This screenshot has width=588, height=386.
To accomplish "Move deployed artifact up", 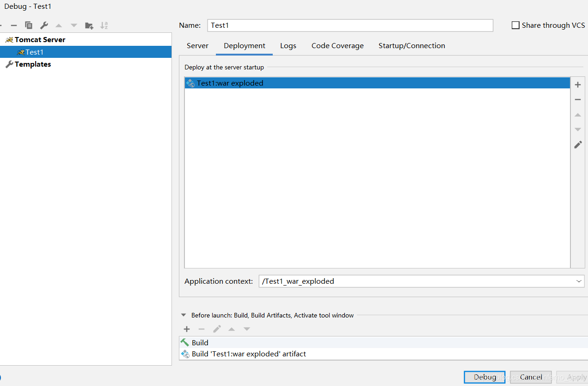I will click(x=578, y=115).
